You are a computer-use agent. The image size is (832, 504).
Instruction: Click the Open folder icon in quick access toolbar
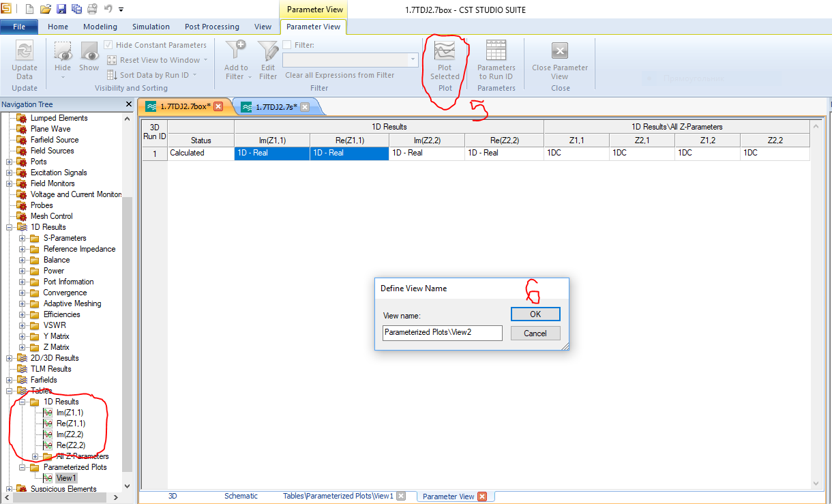[46, 9]
